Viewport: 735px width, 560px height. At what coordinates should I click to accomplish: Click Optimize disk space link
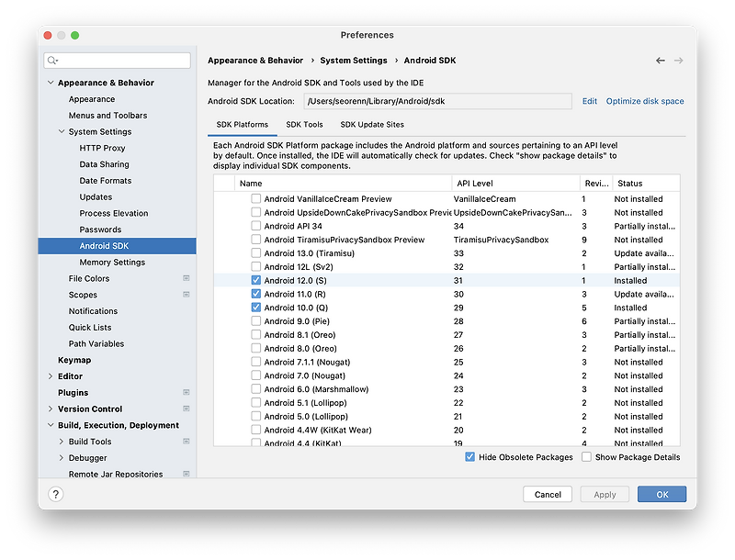(x=645, y=101)
